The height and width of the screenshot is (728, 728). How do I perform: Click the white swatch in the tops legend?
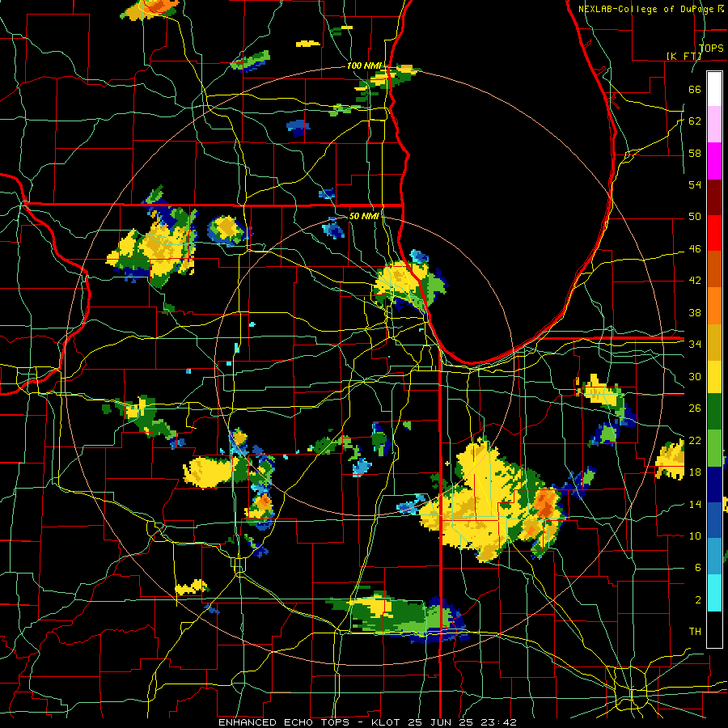(x=714, y=89)
